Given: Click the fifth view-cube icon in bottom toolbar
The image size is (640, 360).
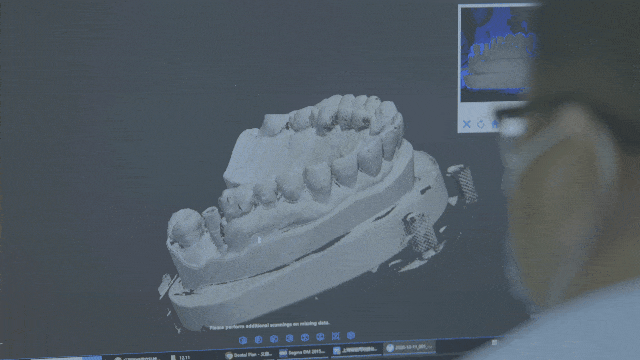Looking at the screenshot, I should coord(305,338).
